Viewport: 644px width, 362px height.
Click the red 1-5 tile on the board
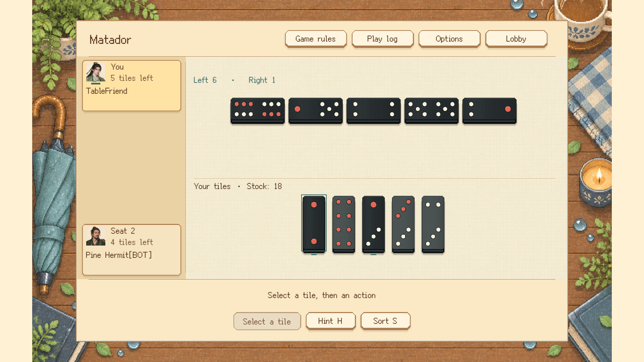coord(316,111)
